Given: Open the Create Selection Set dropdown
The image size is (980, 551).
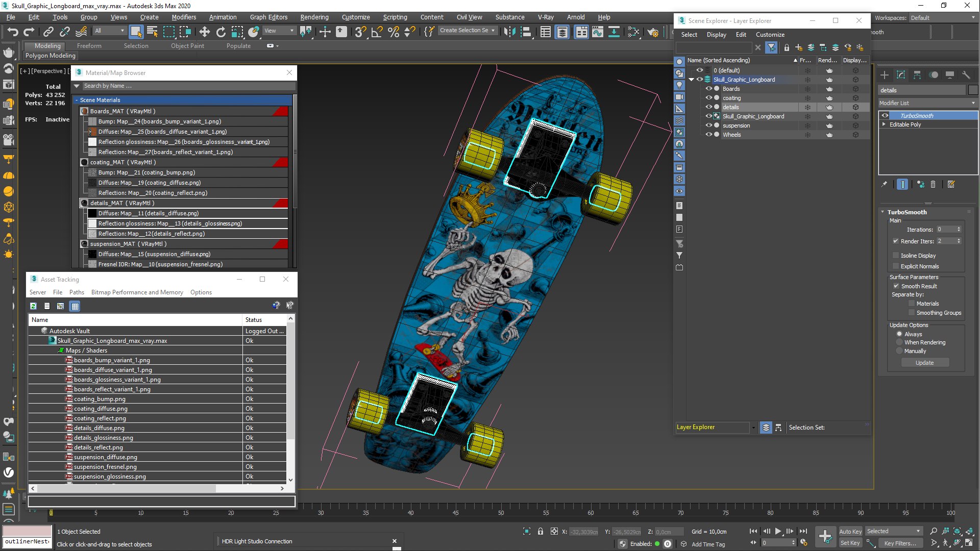Looking at the screenshot, I should [x=467, y=31].
